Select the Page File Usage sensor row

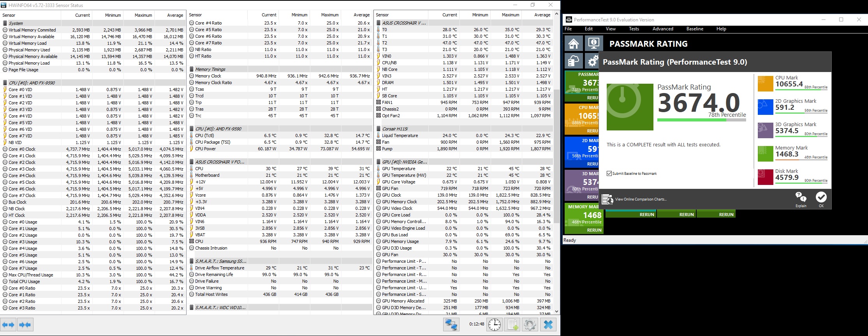(x=93, y=70)
